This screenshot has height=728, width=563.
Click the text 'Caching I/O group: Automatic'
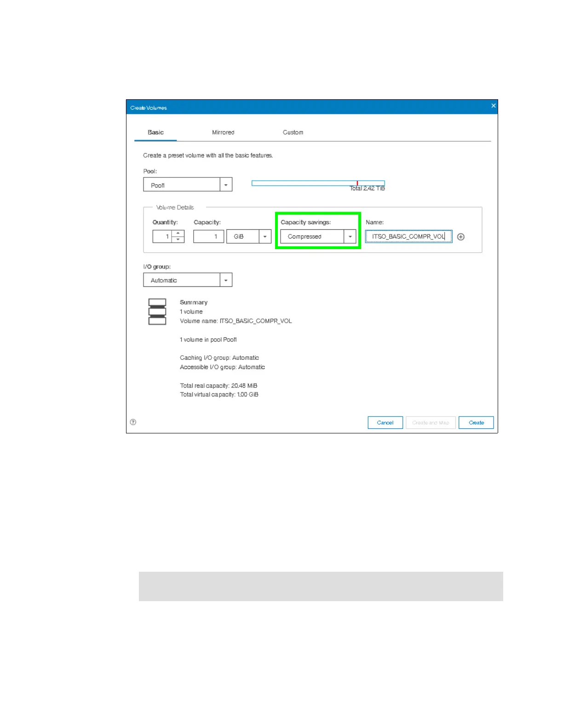click(x=219, y=358)
